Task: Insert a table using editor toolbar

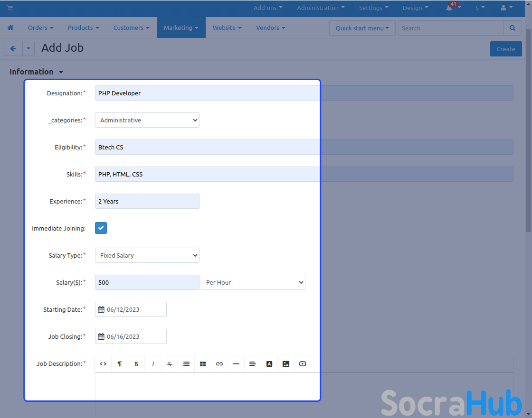Action: (x=203, y=364)
